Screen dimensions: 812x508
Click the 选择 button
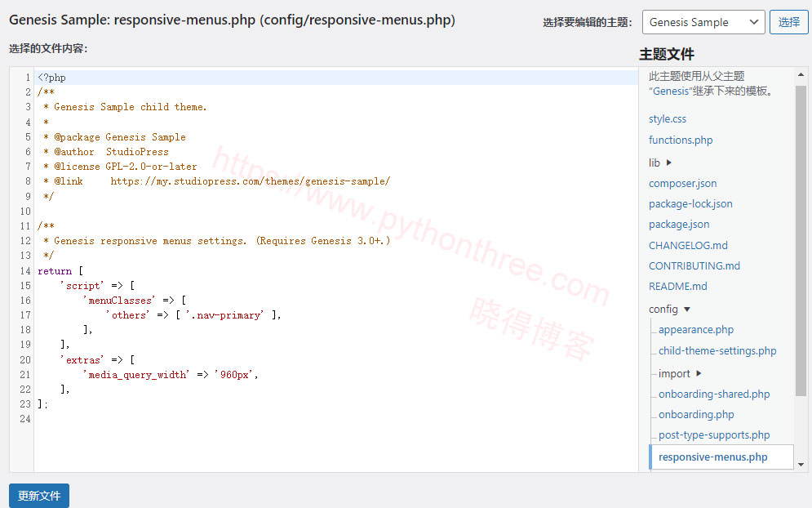[x=788, y=22]
